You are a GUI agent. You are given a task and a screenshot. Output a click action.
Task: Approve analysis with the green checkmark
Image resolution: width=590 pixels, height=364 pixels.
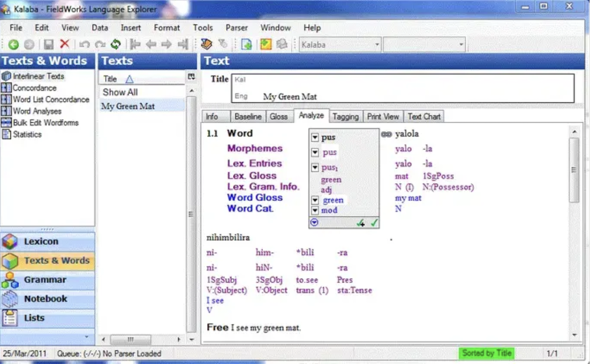(374, 223)
